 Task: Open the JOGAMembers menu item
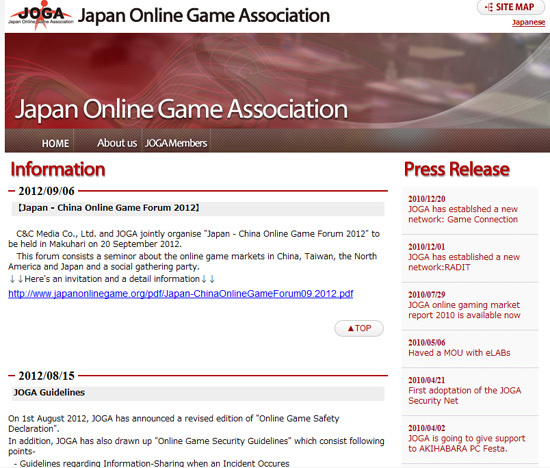tap(176, 143)
